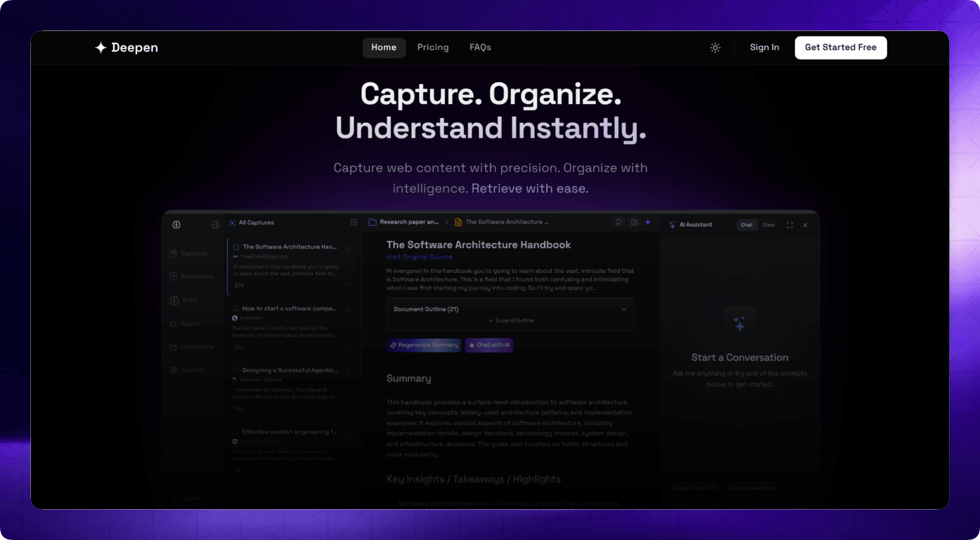
Task: Click 'Key Insights / Takeaways / Highlights' heading
Action: click(x=474, y=479)
